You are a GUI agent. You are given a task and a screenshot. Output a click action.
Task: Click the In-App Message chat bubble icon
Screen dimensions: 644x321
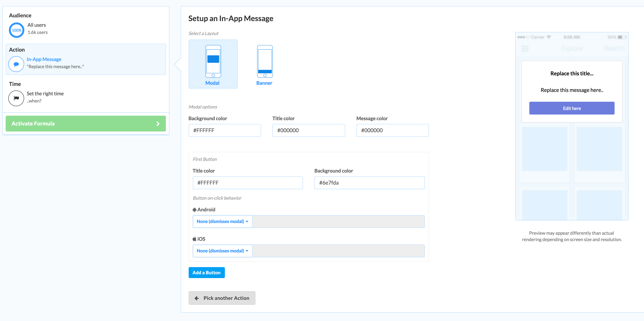tap(16, 64)
